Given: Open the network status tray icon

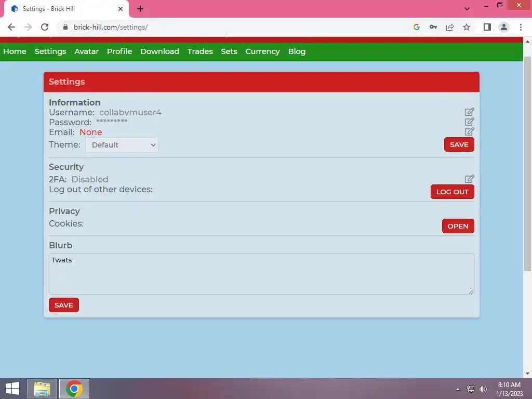Looking at the screenshot, I should point(471,389).
